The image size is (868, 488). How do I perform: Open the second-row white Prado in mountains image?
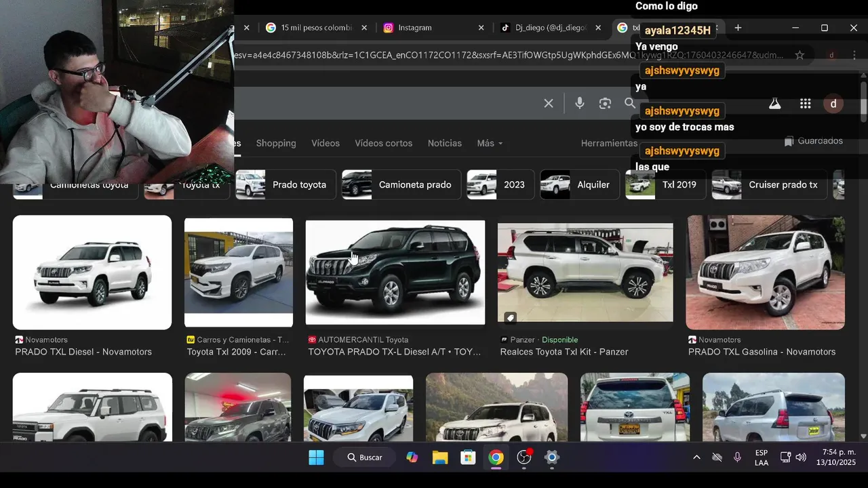[x=496, y=407]
